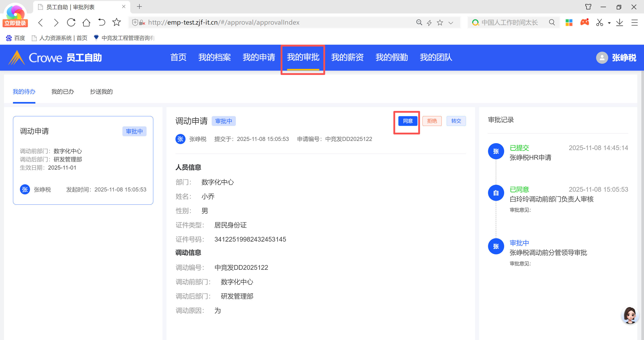Click the search box input field
The height and width of the screenshot is (340, 644).
coord(510,23)
